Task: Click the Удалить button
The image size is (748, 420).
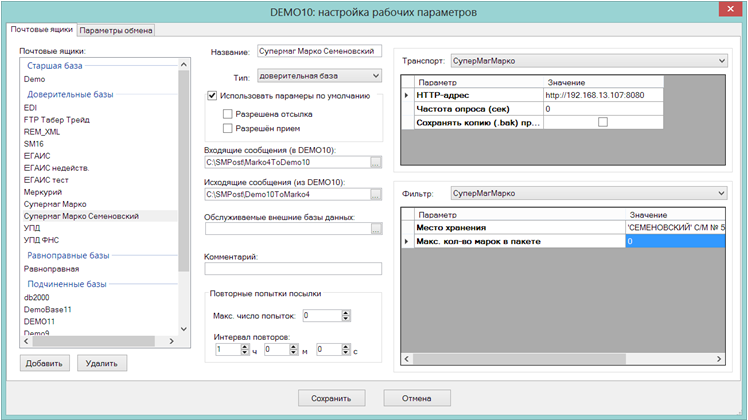Action: tap(102, 363)
